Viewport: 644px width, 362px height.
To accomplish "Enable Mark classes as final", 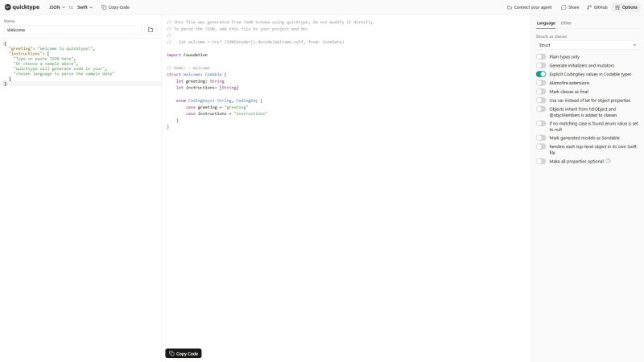I will (x=541, y=92).
